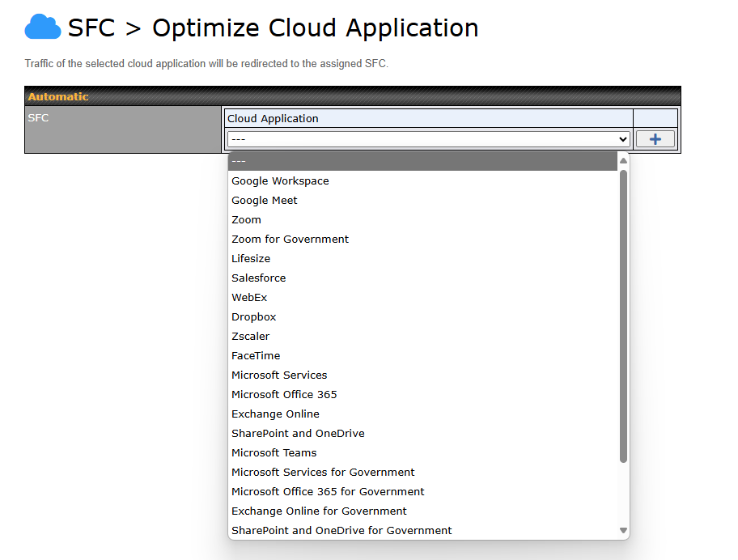Click the SFC row label
The width and height of the screenshot is (738, 560).
coord(38,117)
